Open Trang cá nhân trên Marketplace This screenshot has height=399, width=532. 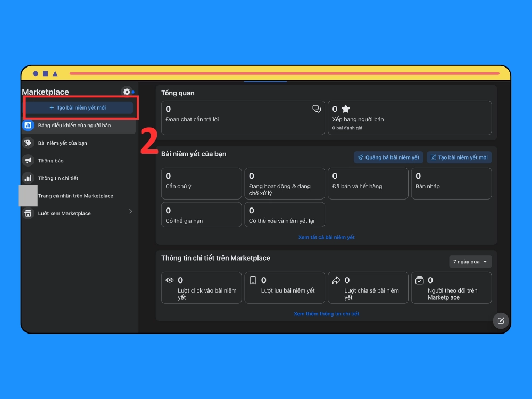[79, 196]
